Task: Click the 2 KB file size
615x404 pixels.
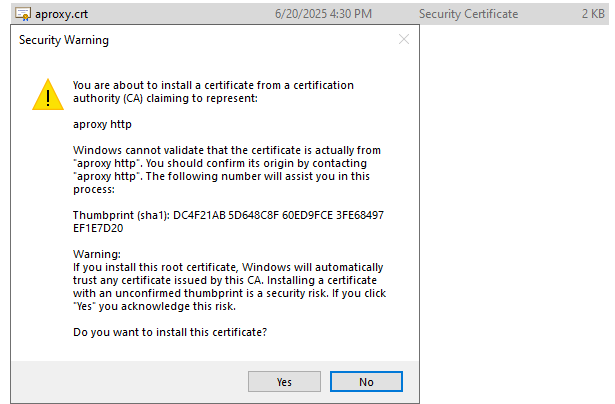Action: (593, 14)
